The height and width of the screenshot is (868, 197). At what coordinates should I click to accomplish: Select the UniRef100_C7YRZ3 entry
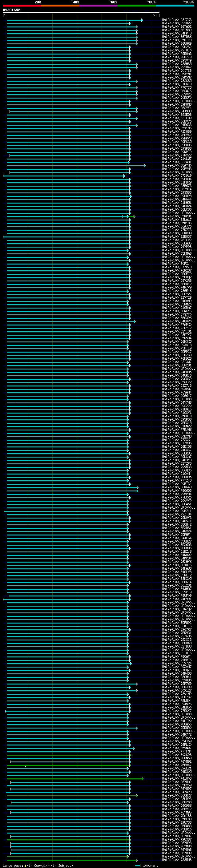177,267
